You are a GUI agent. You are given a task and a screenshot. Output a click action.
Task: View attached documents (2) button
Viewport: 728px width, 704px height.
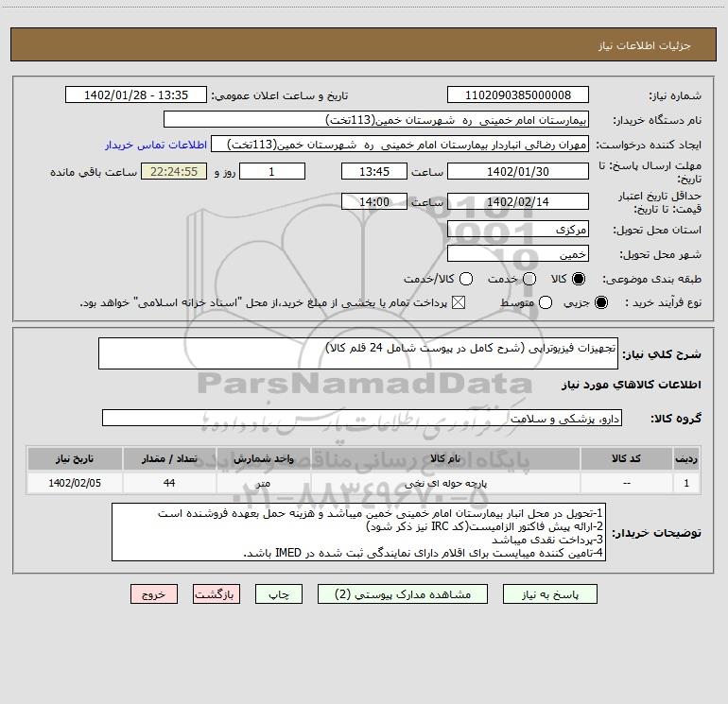coord(403,594)
